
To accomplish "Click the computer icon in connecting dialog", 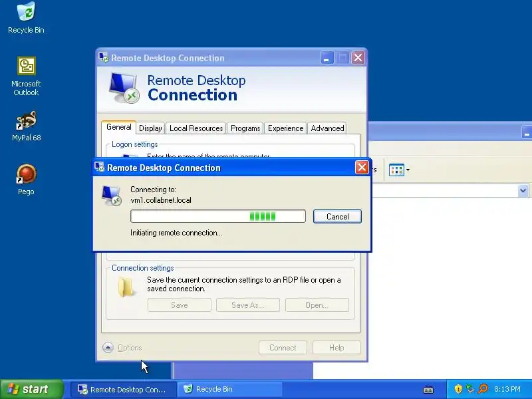I will pos(111,196).
